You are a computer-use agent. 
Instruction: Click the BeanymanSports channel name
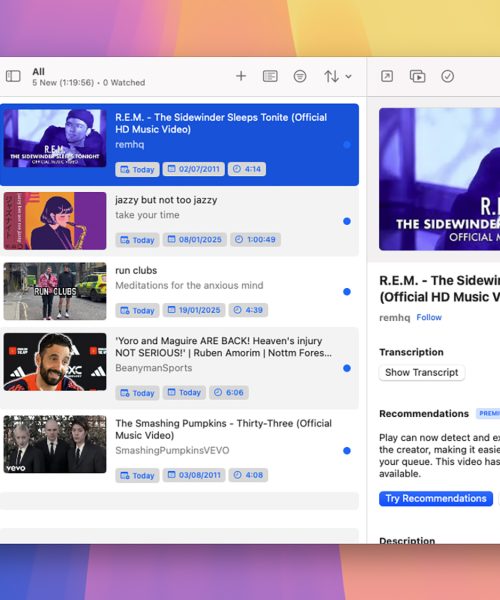[x=154, y=368]
